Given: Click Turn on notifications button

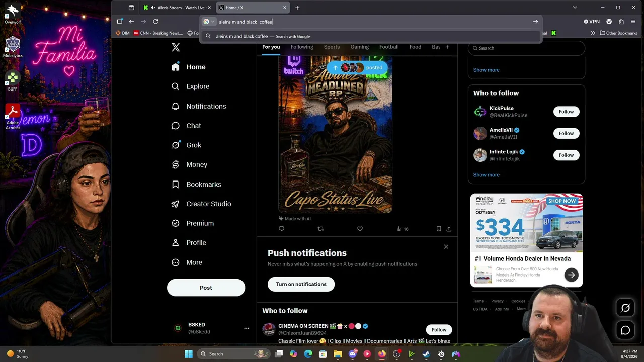Looking at the screenshot, I should tap(301, 284).
